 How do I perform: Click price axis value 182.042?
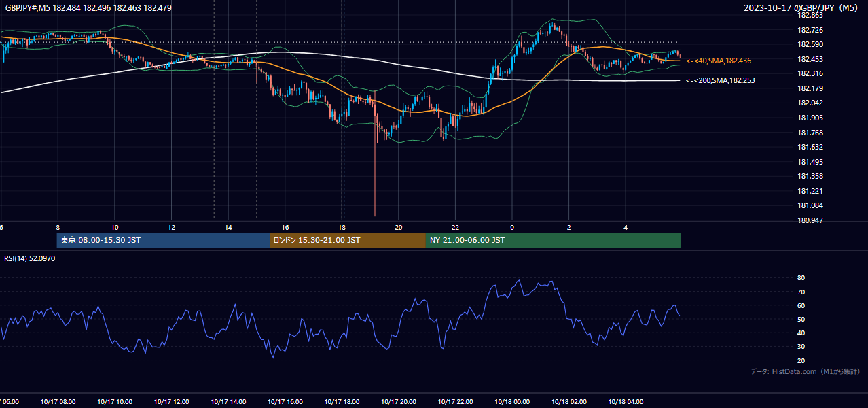[x=810, y=103]
